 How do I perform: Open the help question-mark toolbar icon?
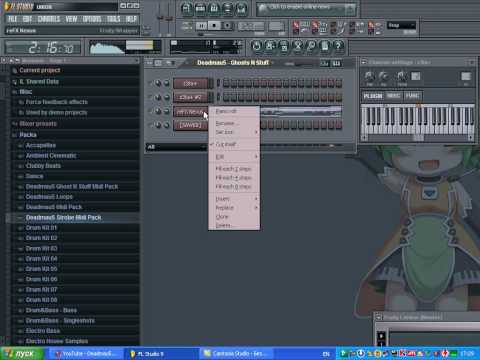tap(338, 46)
